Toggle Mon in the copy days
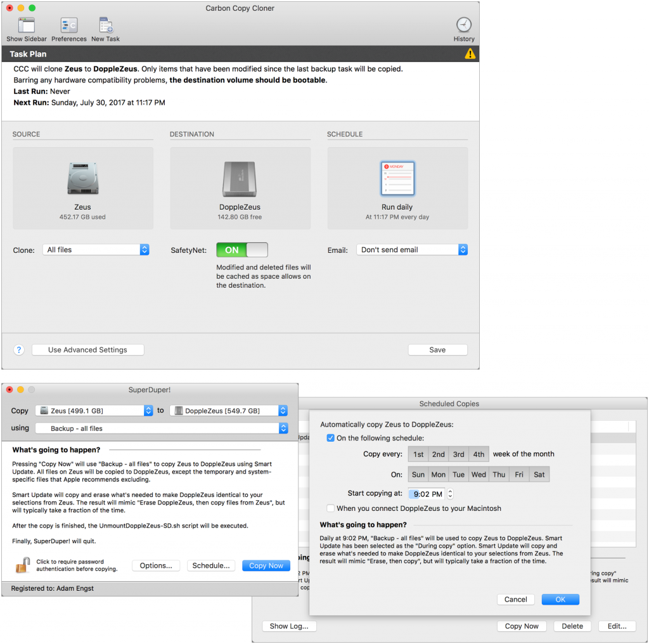This screenshot has height=644, width=649. tap(439, 474)
